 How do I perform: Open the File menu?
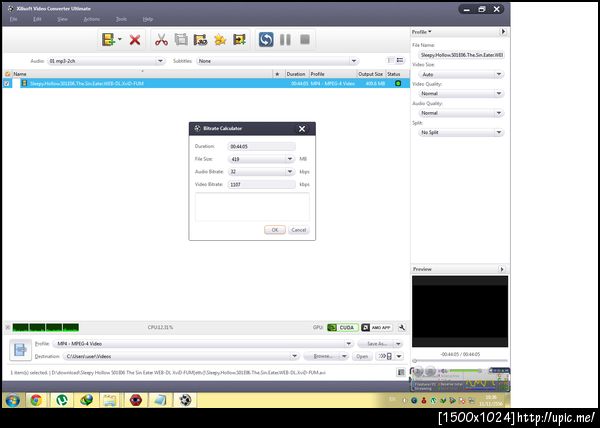tap(13, 19)
